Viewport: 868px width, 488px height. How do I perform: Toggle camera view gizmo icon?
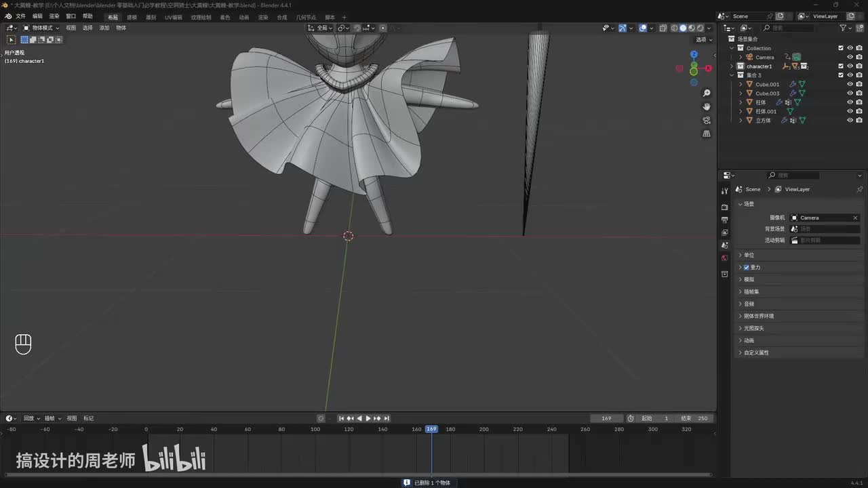pos(707,120)
